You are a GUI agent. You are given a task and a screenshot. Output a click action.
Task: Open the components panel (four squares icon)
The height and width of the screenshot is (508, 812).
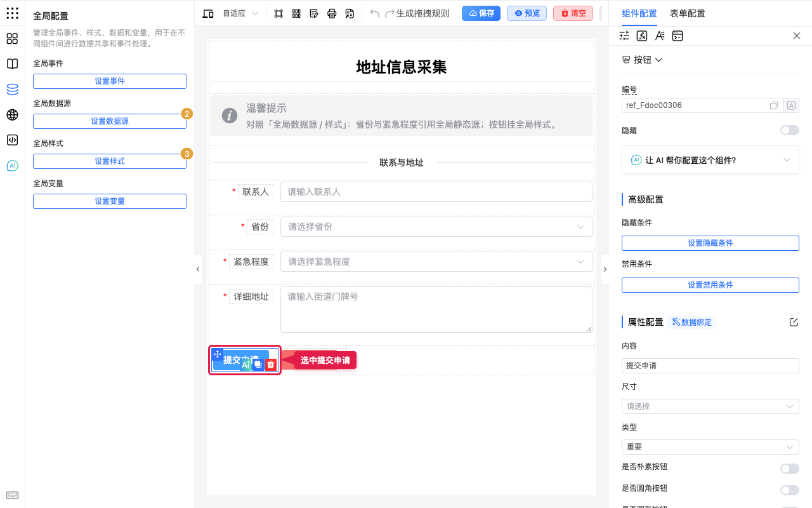[x=12, y=39]
